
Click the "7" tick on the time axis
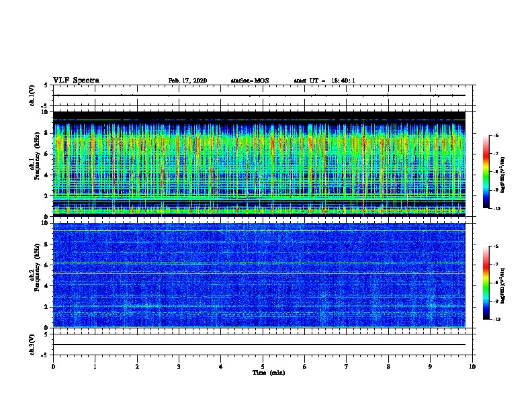347,367
